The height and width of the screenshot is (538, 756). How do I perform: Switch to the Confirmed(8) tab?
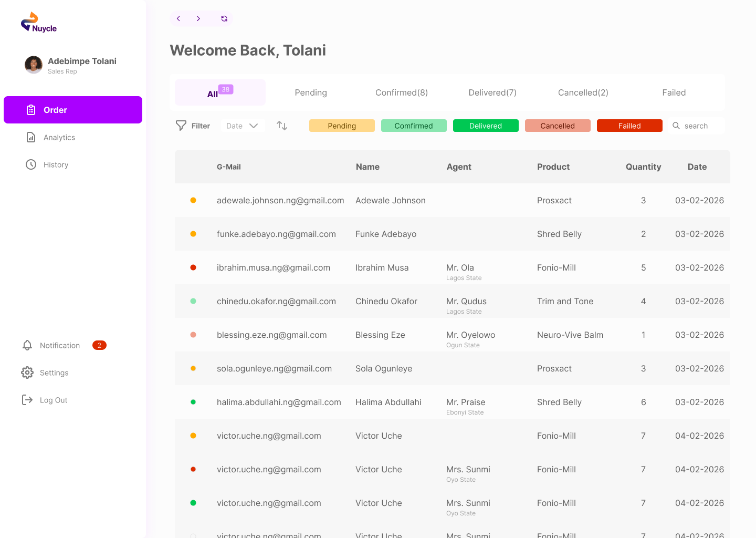[x=402, y=92]
